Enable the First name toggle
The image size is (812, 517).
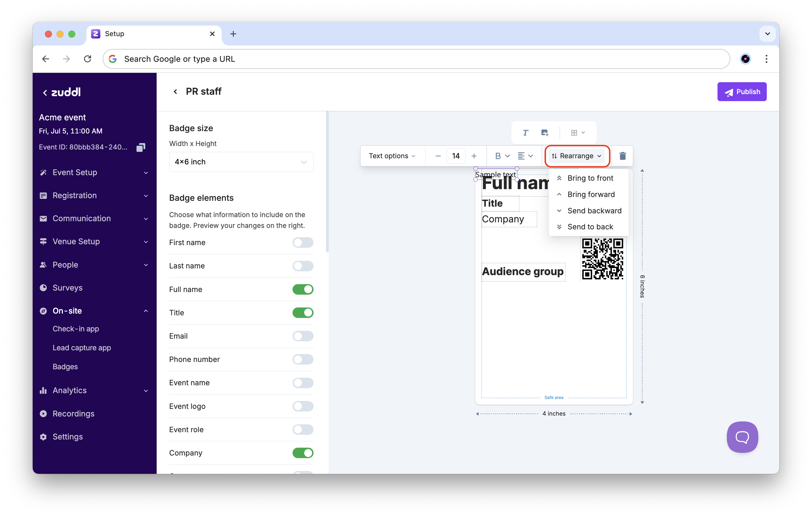tap(302, 243)
